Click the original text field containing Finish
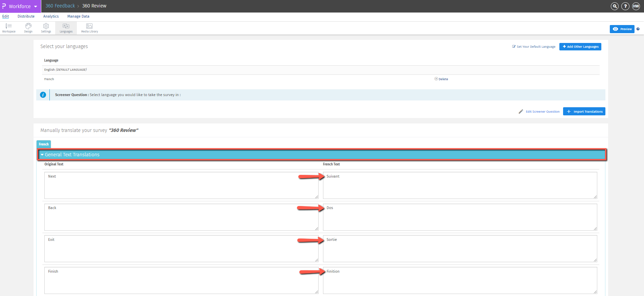The height and width of the screenshot is (296, 644). pos(181,280)
